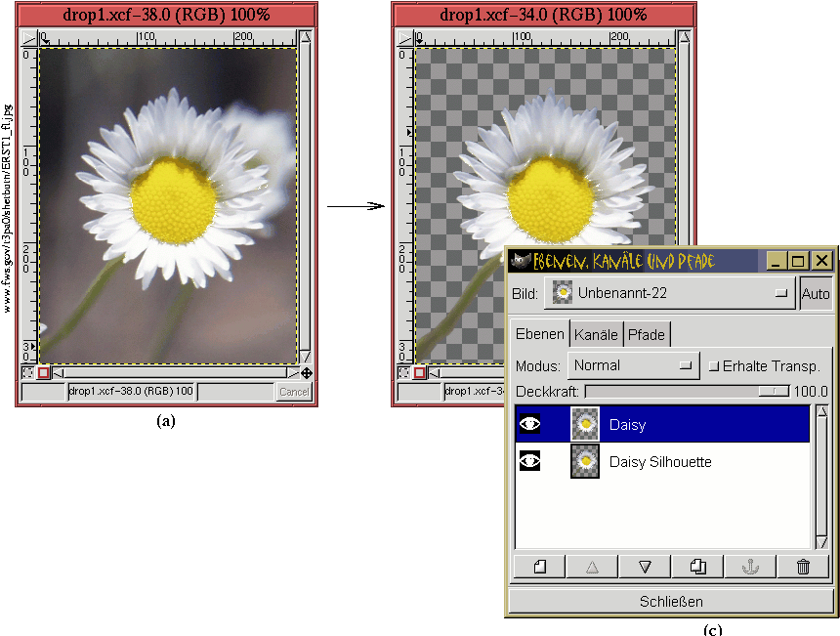This screenshot has height=636, width=840.
Task: Hide the Daisy layer
Action: click(529, 424)
